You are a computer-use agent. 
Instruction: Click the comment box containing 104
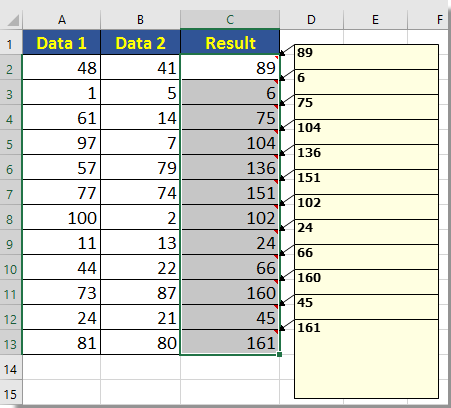pyautogui.click(x=366, y=132)
